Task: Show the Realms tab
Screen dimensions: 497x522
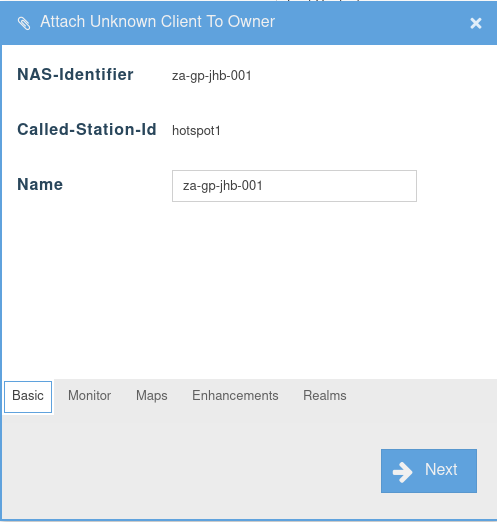Action: (325, 396)
